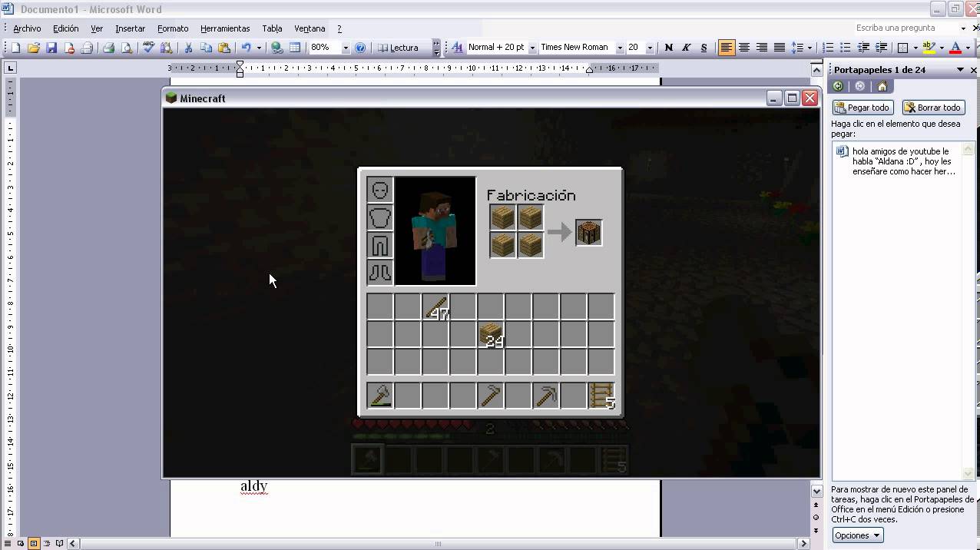Open the Tabla menu

coord(272,28)
